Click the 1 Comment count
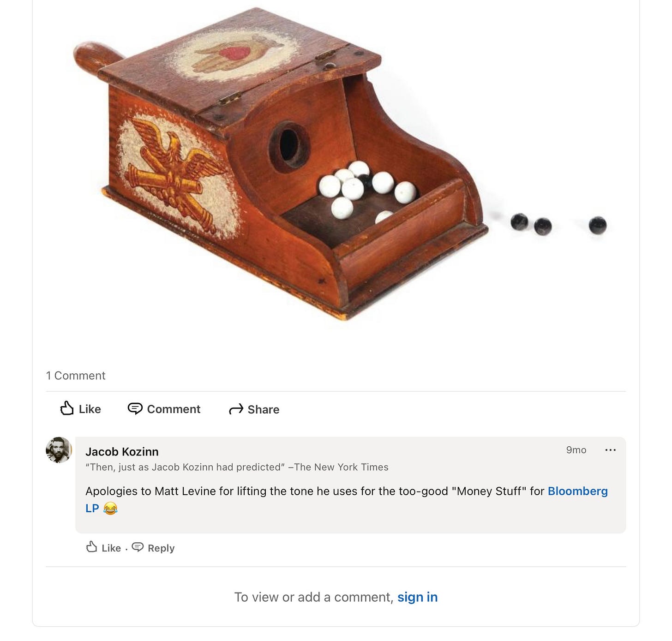 [x=76, y=376]
